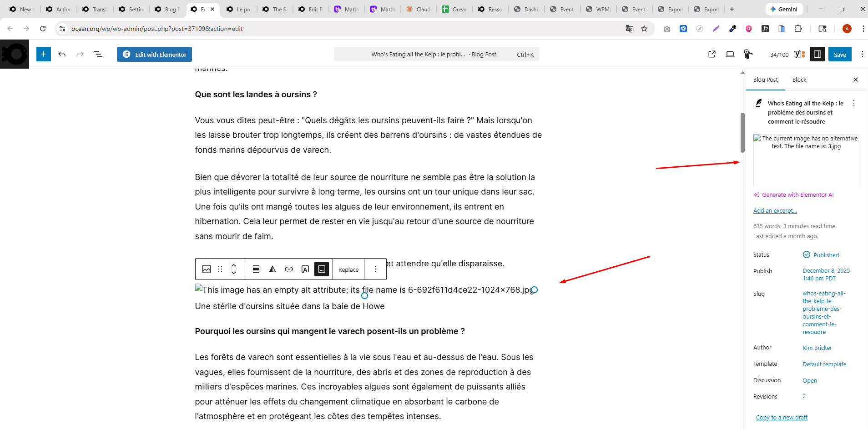Open the post actions menu in sidebar
Viewport: 868px width, 429px height.
point(854,103)
